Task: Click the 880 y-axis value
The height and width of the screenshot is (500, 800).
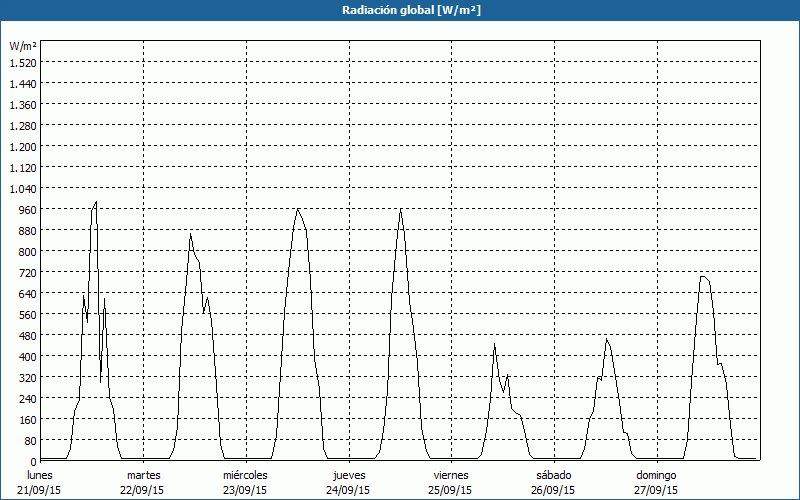Action: (x=29, y=231)
